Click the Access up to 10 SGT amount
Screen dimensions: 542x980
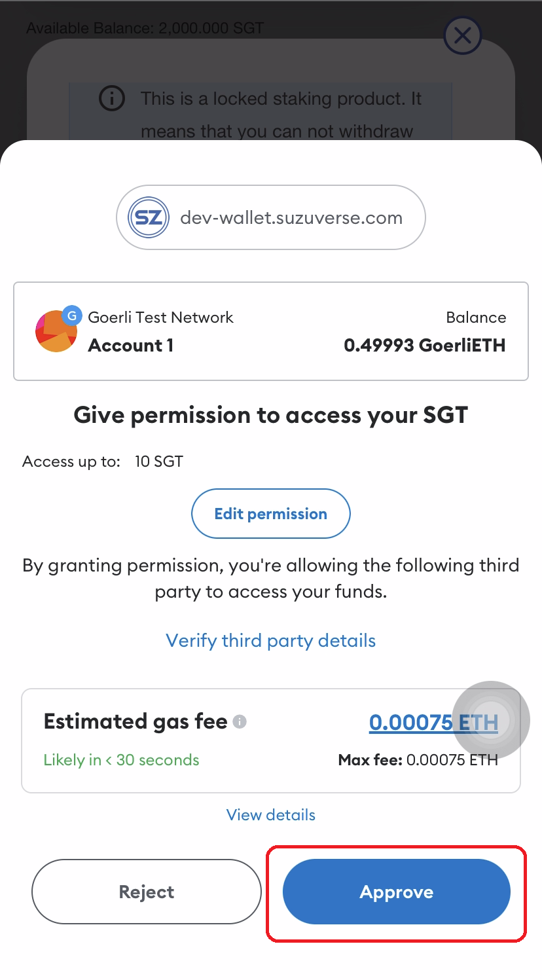coord(159,462)
